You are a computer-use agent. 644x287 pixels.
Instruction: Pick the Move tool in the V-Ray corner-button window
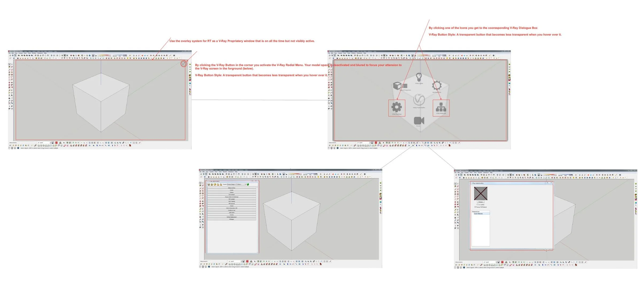click(x=9, y=83)
